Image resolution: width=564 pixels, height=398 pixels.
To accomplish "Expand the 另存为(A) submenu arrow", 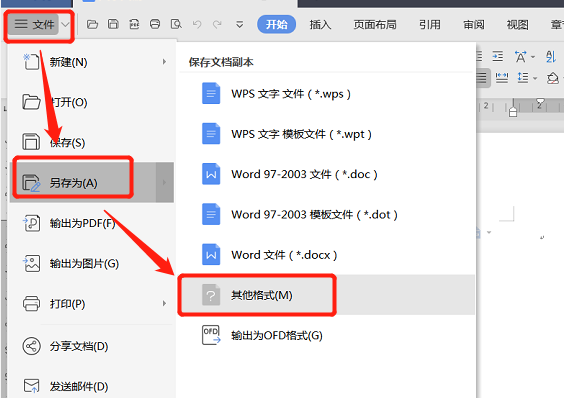I will point(164,182).
